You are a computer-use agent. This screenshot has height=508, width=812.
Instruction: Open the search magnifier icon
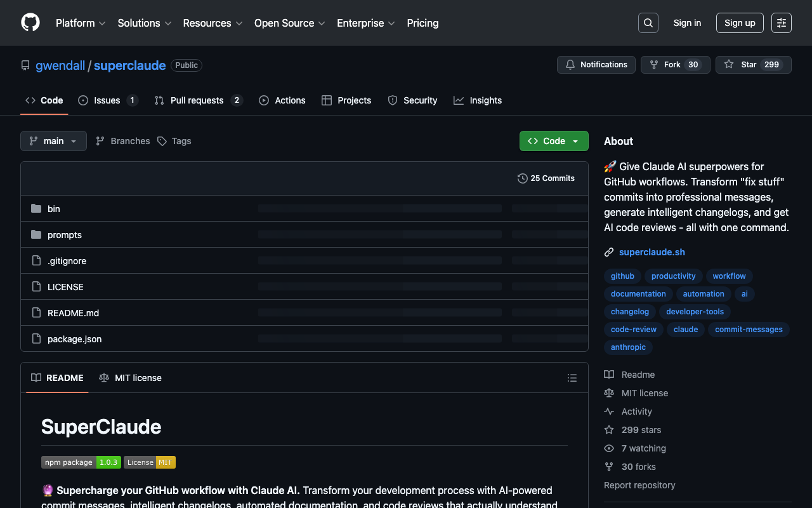point(648,23)
